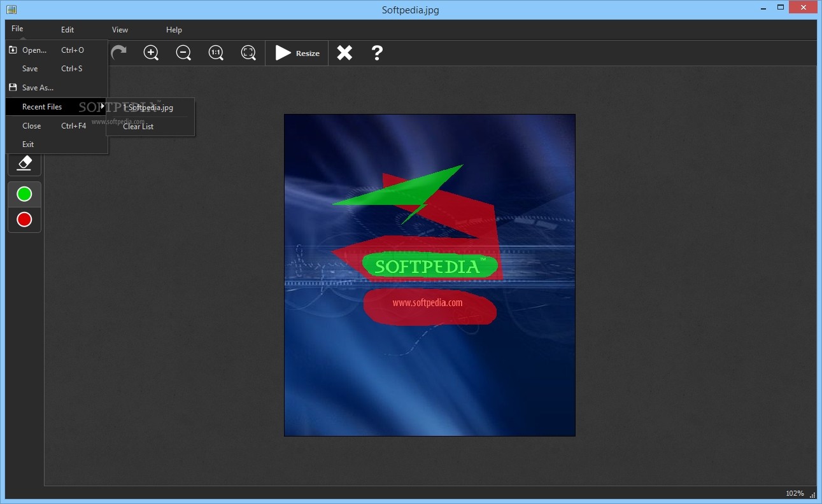Open the Help menu

click(x=174, y=30)
